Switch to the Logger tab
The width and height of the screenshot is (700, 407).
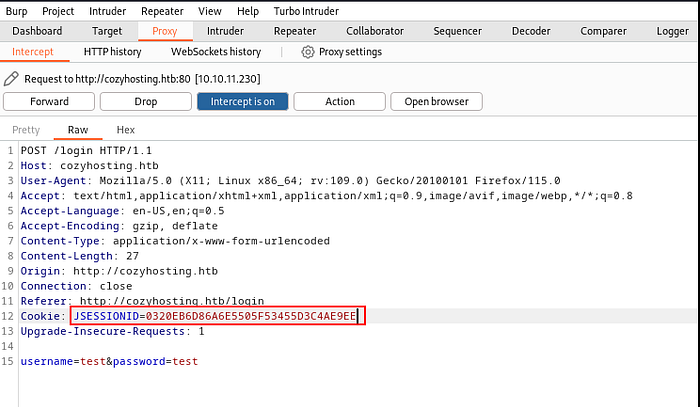coord(672,31)
